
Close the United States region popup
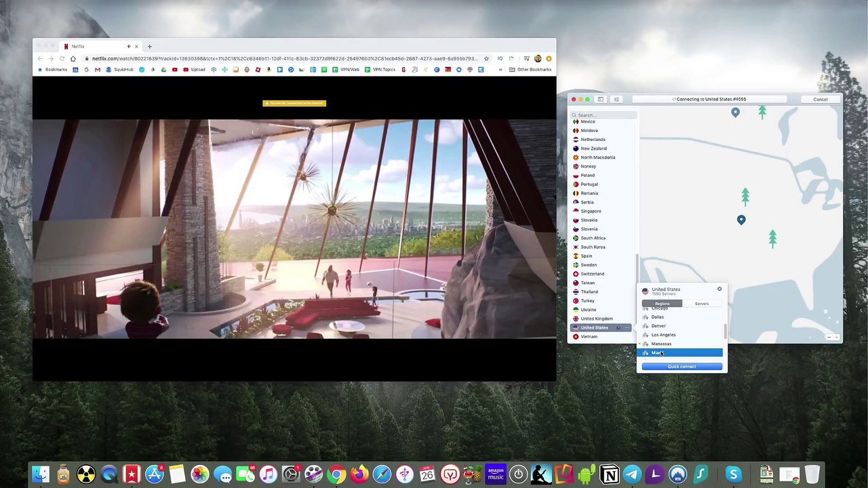click(x=719, y=289)
